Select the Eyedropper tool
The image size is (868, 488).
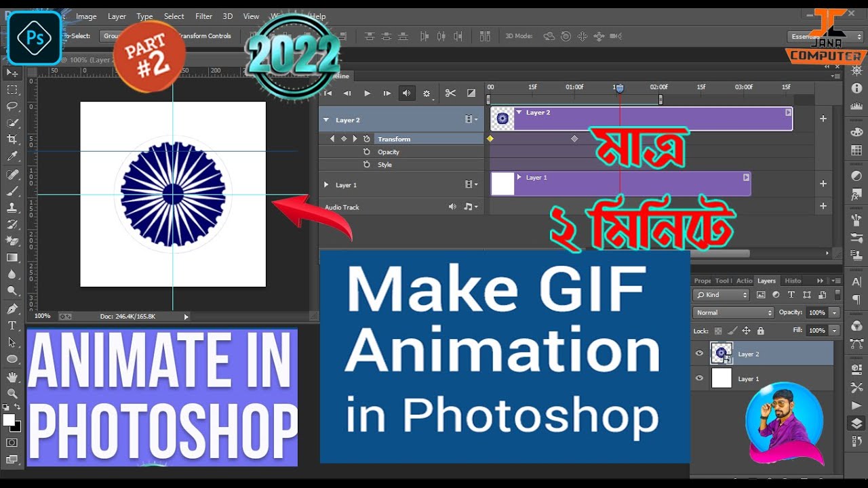[12, 157]
